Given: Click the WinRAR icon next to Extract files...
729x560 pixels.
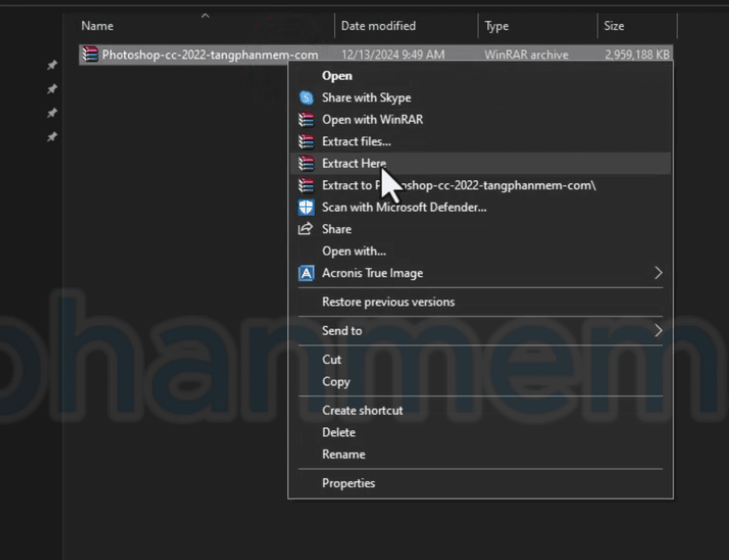Looking at the screenshot, I should point(305,141).
